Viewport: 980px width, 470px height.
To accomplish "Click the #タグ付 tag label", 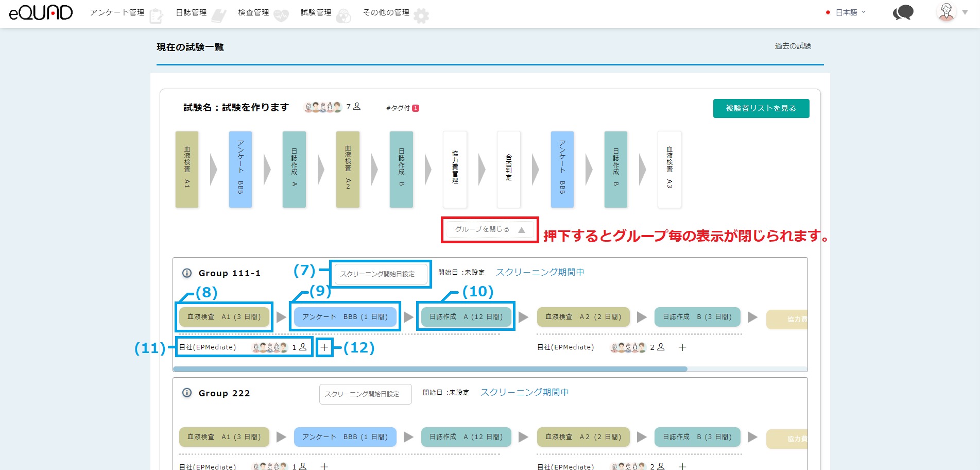I will point(402,108).
